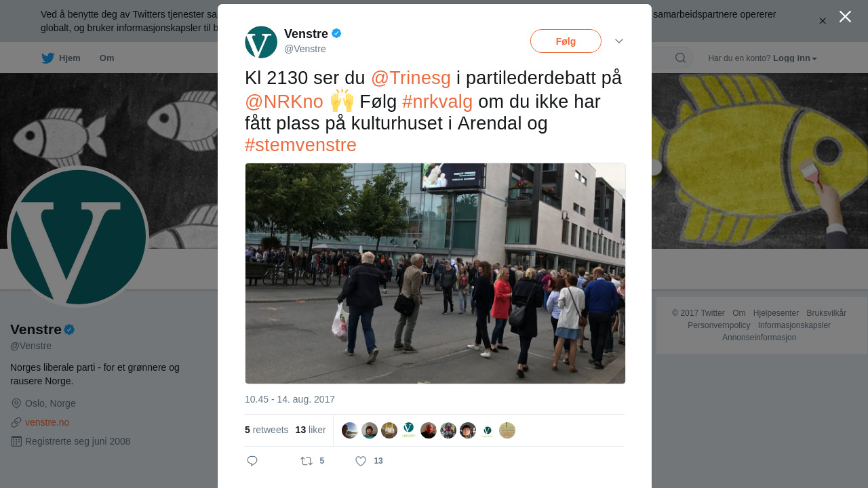This screenshot has height=488, width=868.
Task: Visit the venstre.no website link
Action: (x=47, y=422)
